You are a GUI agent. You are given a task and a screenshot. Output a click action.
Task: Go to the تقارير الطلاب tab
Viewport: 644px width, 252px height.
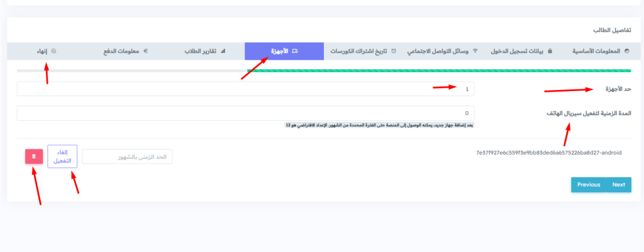tap(201, 52)
